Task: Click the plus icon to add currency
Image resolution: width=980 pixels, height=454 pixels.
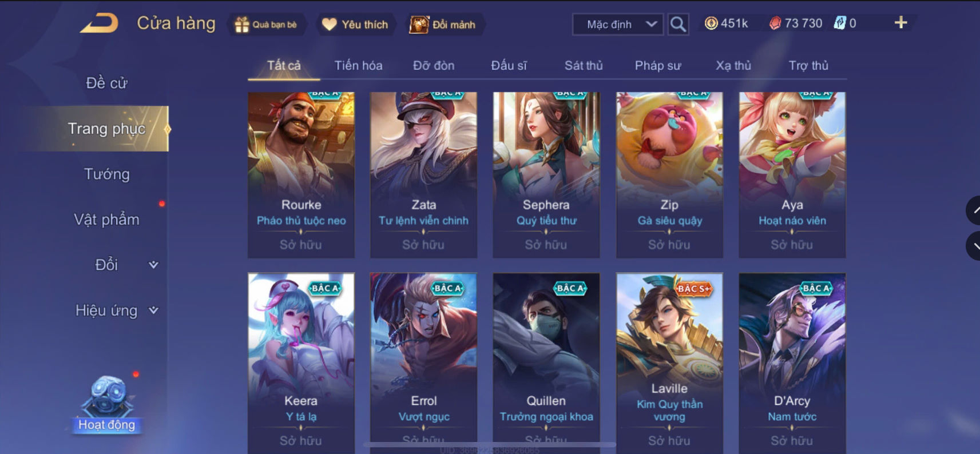Action: [900, 23]
